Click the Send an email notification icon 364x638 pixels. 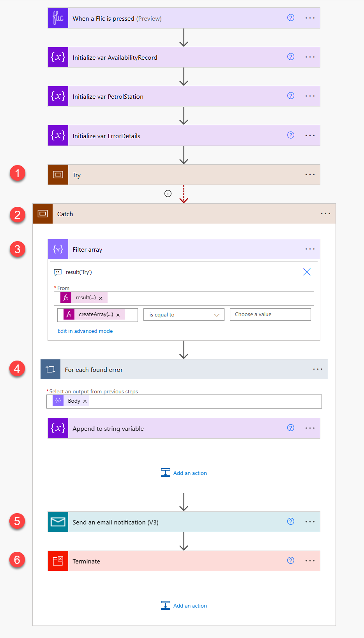click(58, 522)
